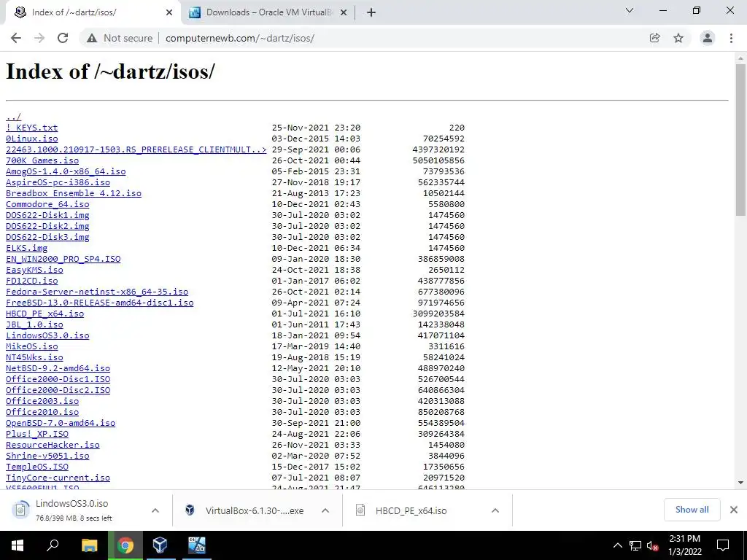
Task: Click NetBSD-9.2-amd64.iso link
Action: (58, 368)
